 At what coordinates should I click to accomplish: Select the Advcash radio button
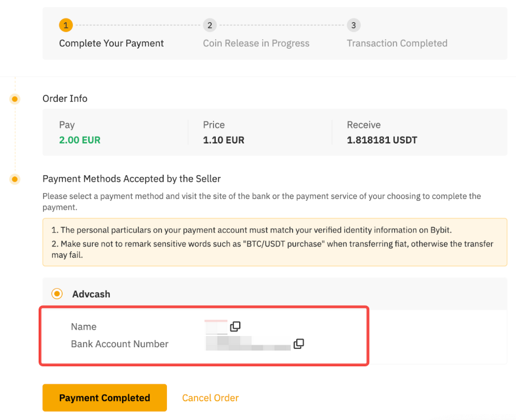click(x=57, y=294)
